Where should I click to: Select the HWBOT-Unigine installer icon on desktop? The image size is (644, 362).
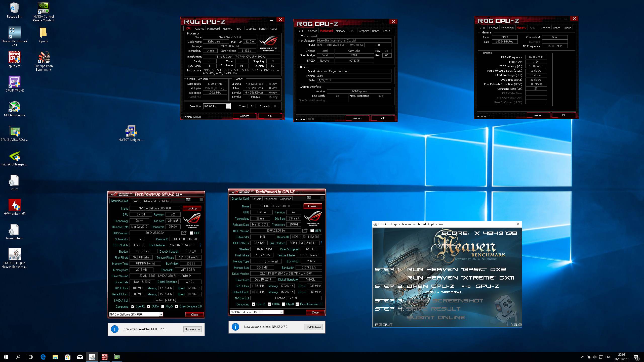point(131,133)
